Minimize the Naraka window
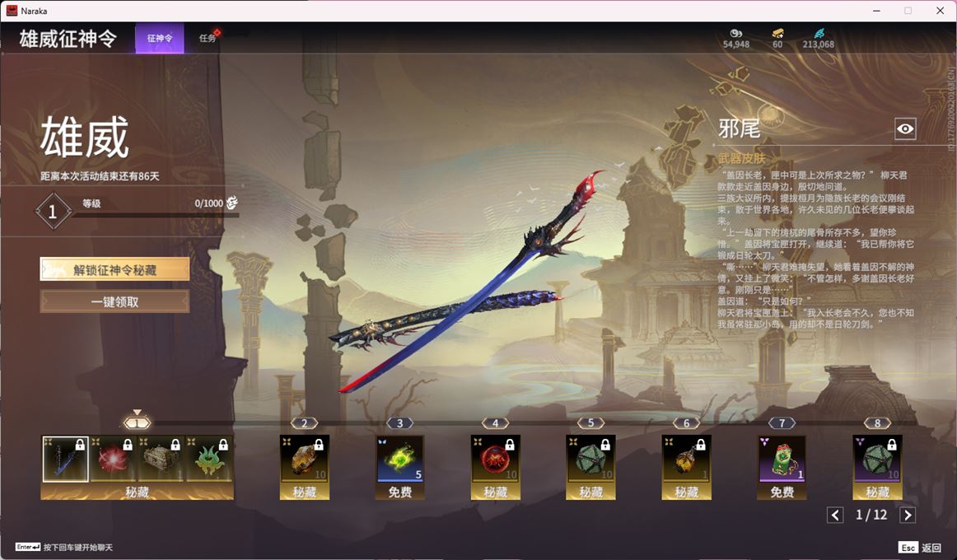This screenshot has width=957, height=560. (x=876, y=11)
